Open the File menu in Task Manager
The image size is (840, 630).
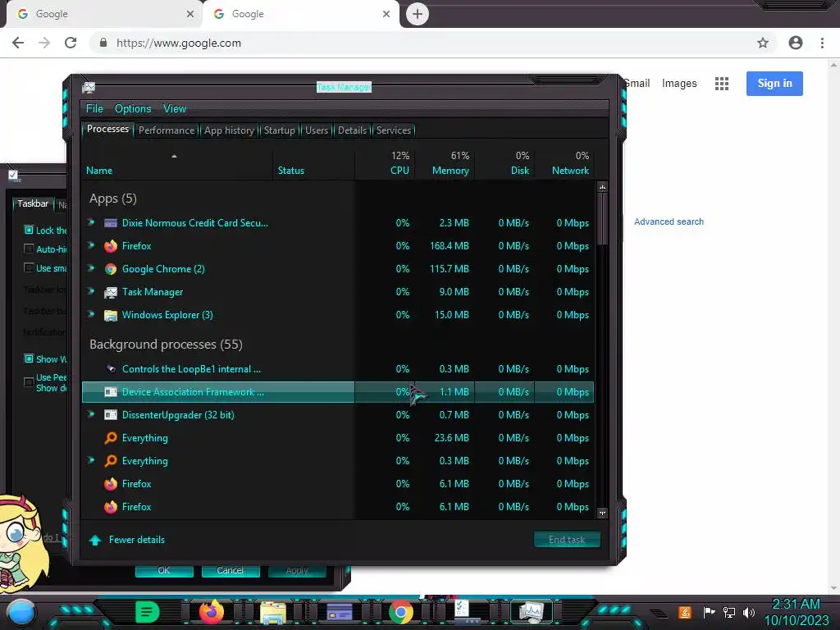pos(94,109)
